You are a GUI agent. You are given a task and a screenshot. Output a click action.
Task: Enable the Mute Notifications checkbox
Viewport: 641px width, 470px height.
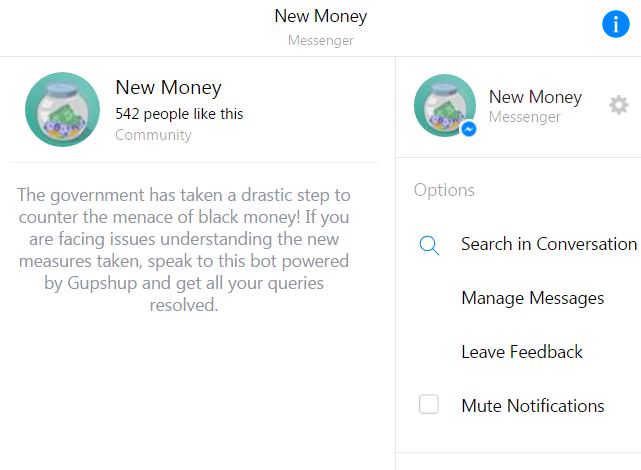coord(429,405)
